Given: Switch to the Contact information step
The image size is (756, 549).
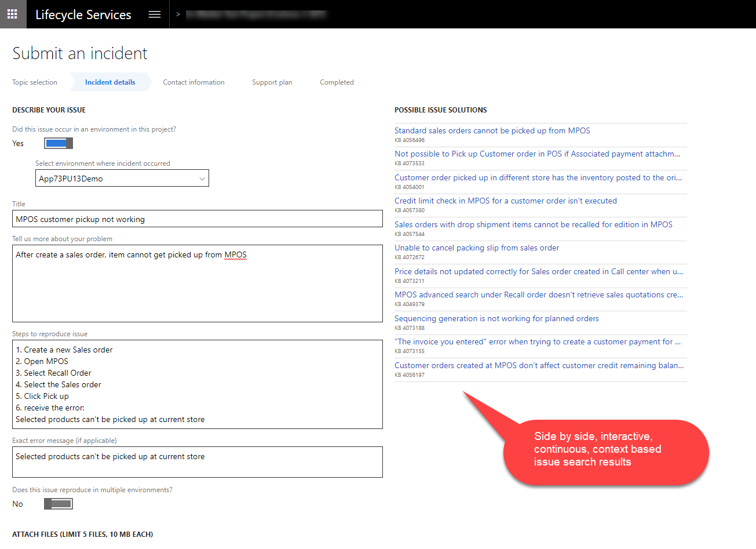Looking at the screenshot, I should 193,82.
